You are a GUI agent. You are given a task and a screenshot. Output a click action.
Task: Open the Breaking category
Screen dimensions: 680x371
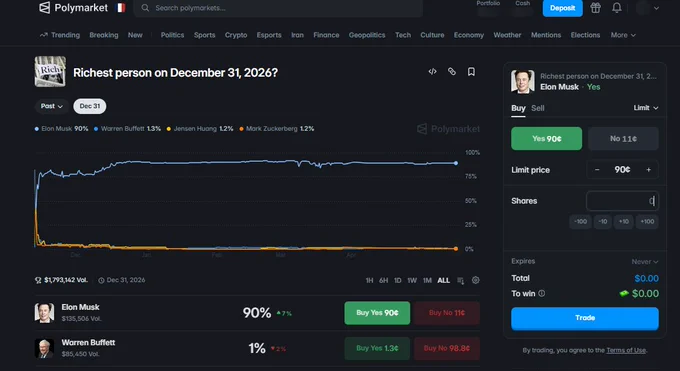pos(104,35)
